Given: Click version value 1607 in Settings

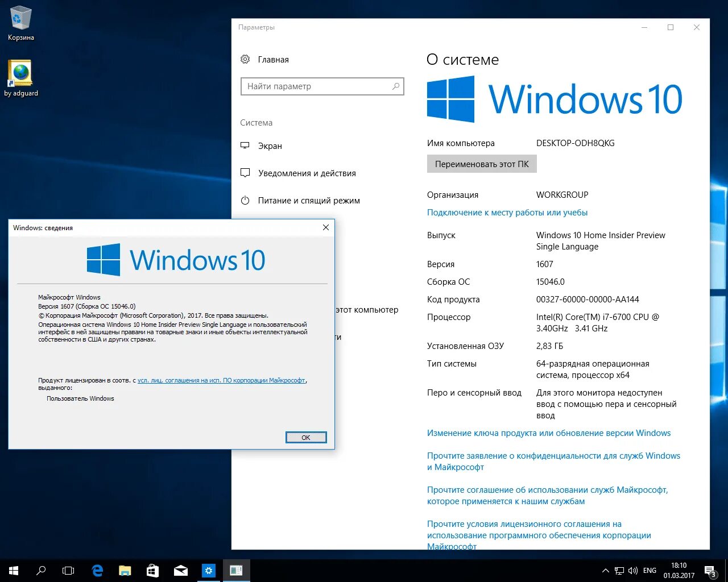Looking at the screenshot, I should 545,264.
